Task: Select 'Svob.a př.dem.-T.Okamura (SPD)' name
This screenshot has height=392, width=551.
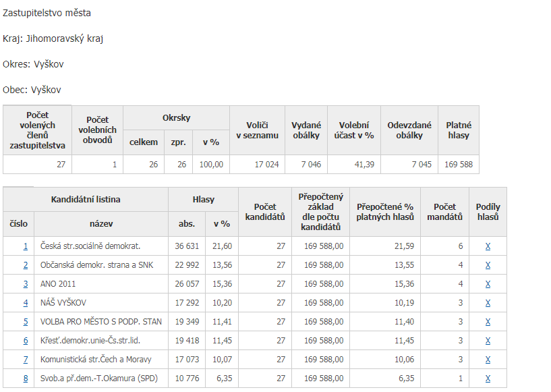Action: coord(98,379)
